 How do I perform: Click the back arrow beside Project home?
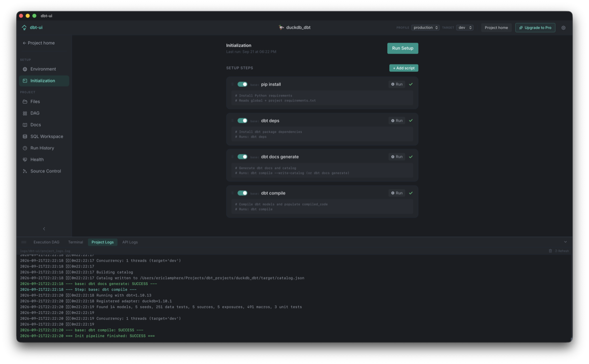point(24,43)
